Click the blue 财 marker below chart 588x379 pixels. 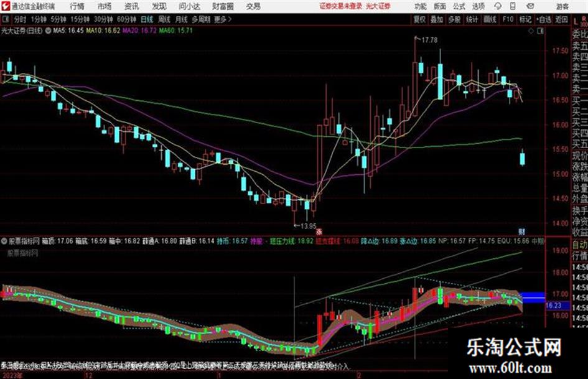[521, 231]
